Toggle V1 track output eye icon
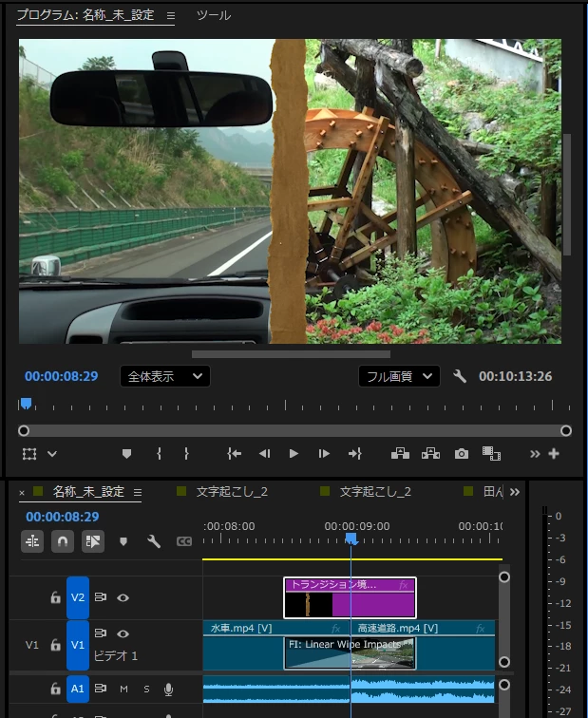The image size is (588, 718). tap(123, 633)
